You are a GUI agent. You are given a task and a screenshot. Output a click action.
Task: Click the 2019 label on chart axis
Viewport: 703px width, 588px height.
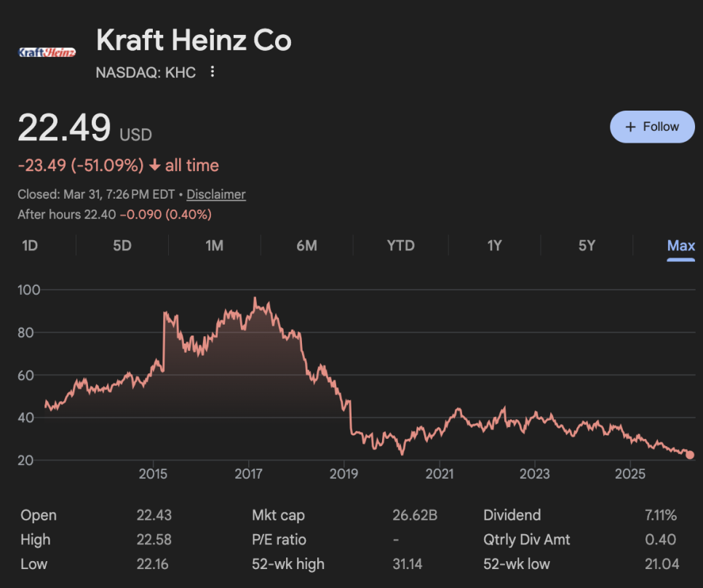coord(343,474)
